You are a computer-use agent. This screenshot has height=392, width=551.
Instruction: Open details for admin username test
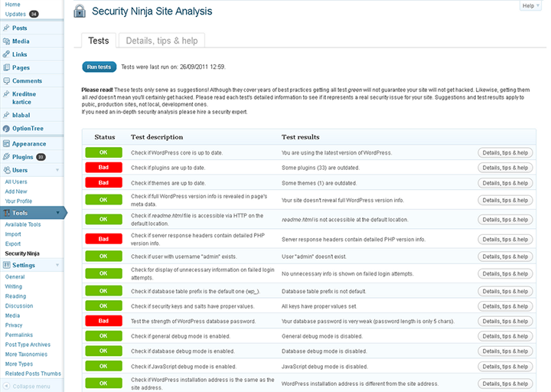pyautogui.click(x=505, y=256)
